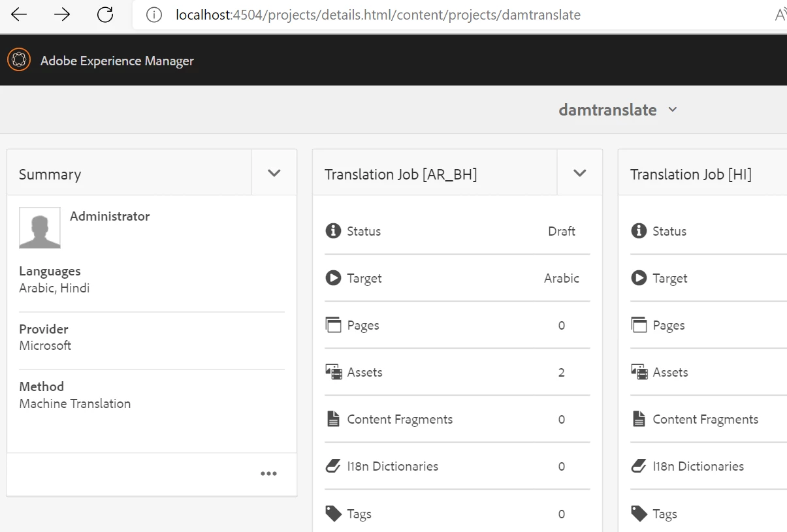Click the Administrator name text
The height and width of the screenshot is (532, 787).
(x=110, y=216)
